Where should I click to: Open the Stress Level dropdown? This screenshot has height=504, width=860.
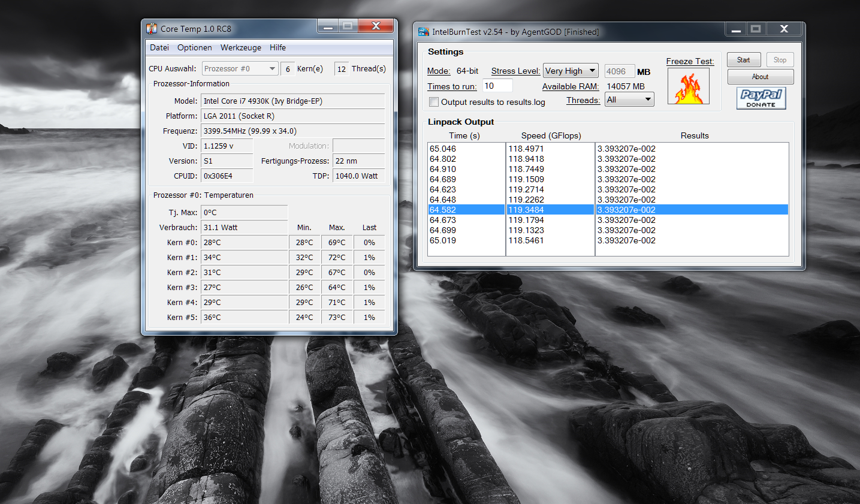coord(571,71)
